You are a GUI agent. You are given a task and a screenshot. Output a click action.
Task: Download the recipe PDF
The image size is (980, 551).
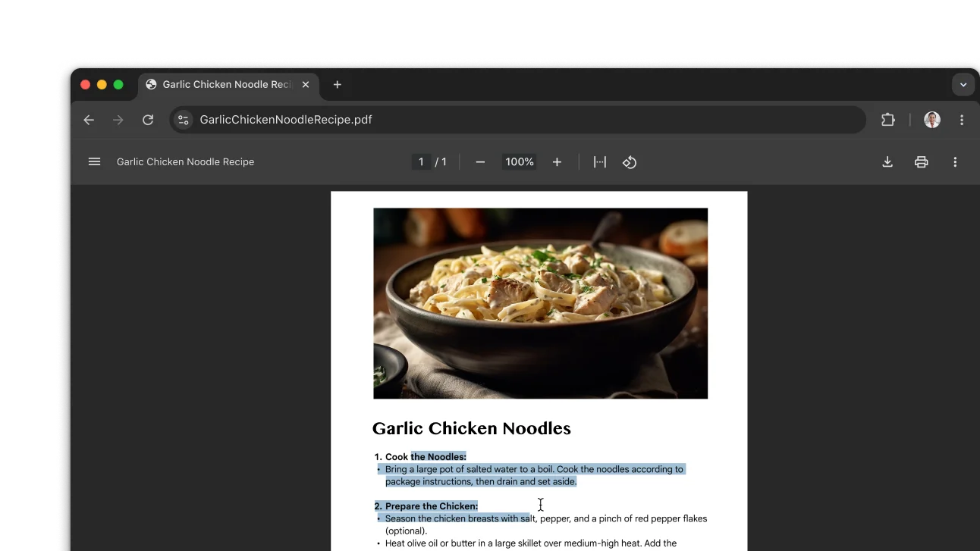point(887,161)
